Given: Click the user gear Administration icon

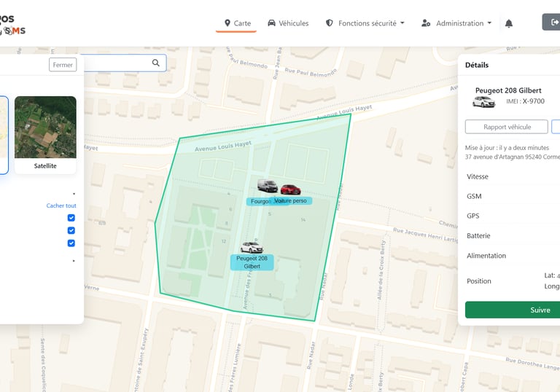Looking at the screenshot, I should point(426,23).
